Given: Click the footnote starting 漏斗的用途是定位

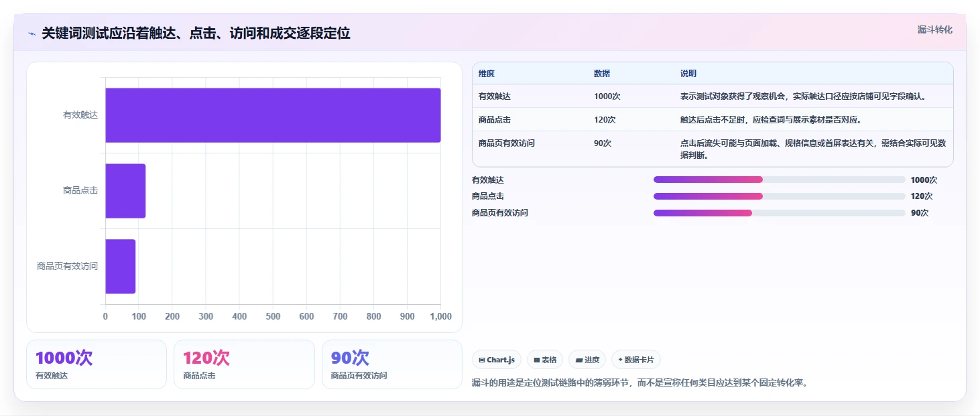Looking at the screenshot, I should 640,383.
